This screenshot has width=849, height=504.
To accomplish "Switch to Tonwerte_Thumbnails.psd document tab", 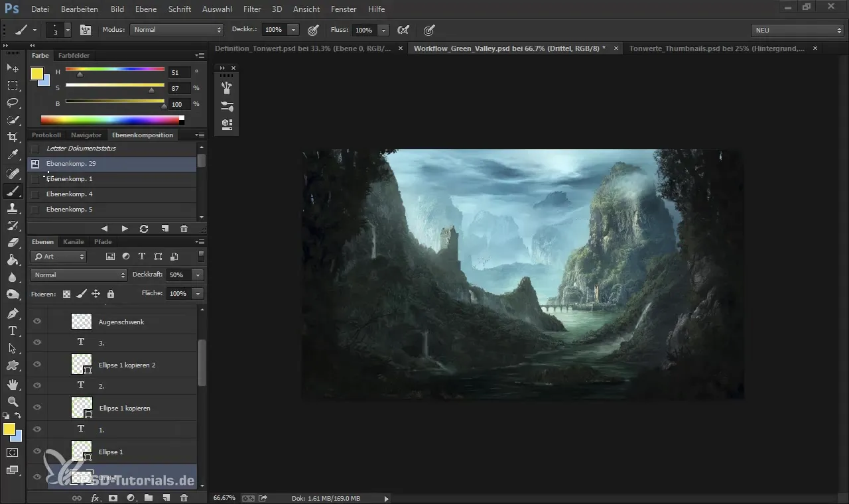I will (x=716, y=48).
